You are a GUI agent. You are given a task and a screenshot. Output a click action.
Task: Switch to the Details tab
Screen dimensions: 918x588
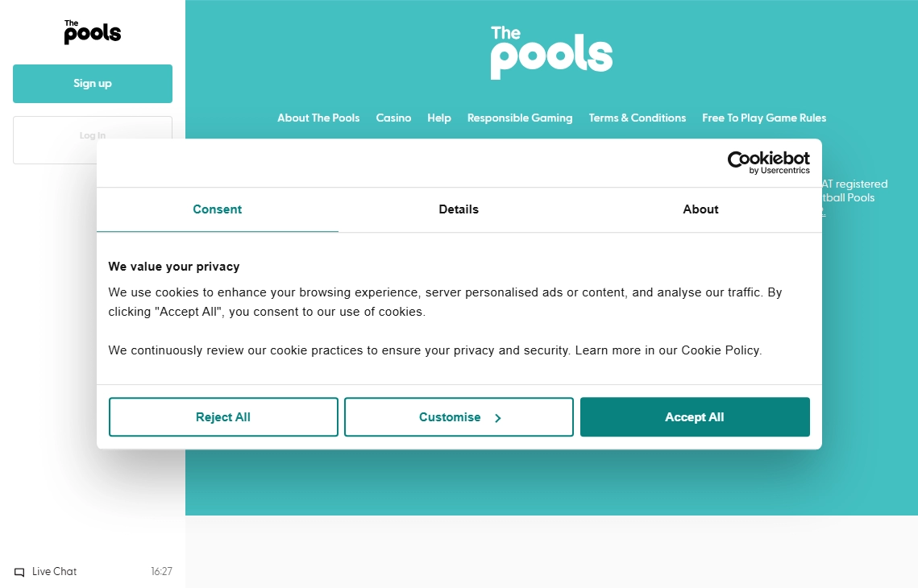(459, 209)
